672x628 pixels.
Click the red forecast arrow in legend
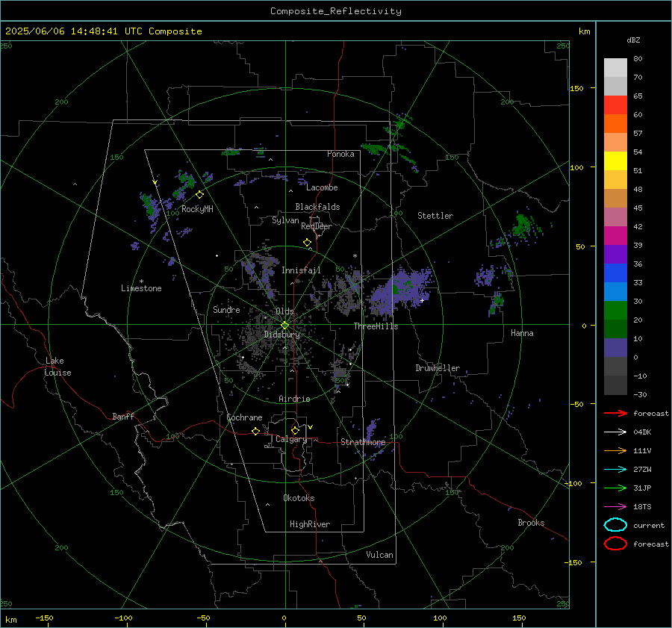pyautogui.click(x=615, y=413)
